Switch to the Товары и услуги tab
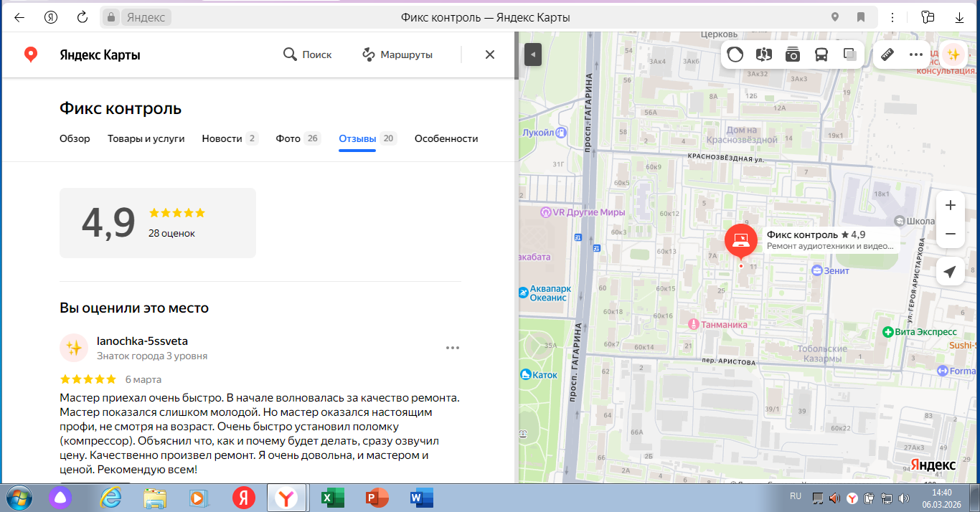Viewport: 980px width, 512px height. 146,138
